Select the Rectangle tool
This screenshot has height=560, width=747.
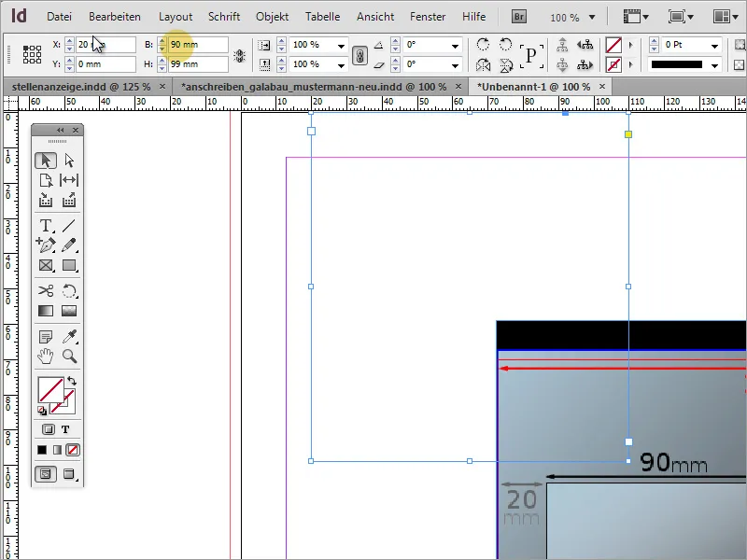69,265
